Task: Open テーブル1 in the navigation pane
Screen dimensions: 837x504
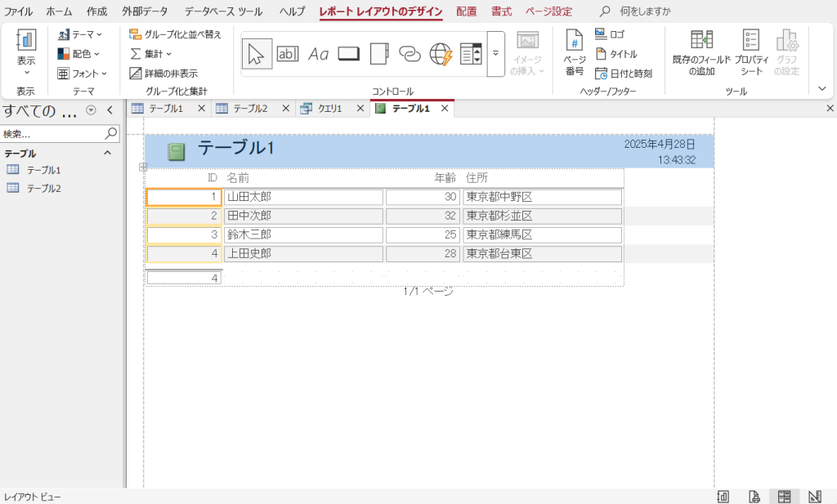Action: pos(44,170)
